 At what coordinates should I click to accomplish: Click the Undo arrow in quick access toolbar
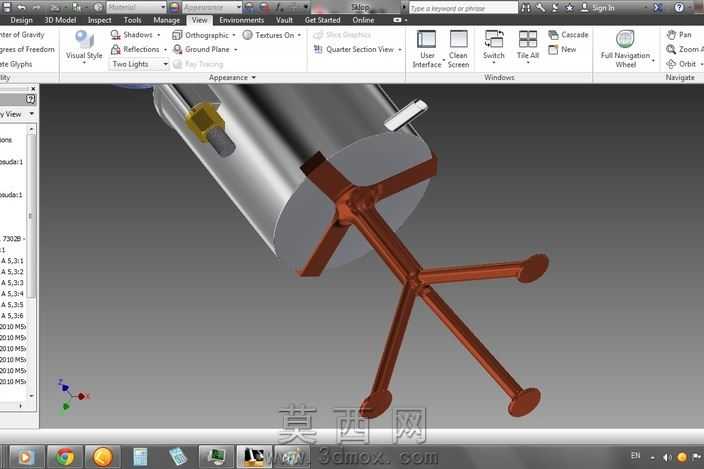21,7
